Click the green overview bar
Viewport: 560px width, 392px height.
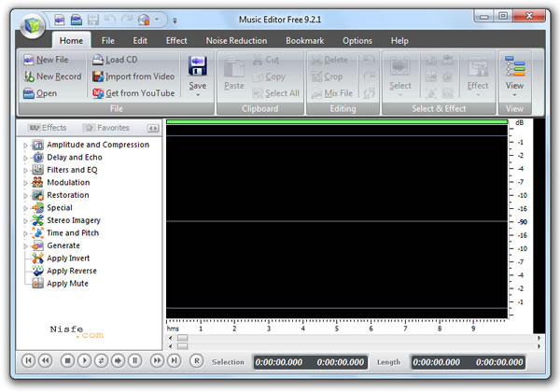click(337, 122)
